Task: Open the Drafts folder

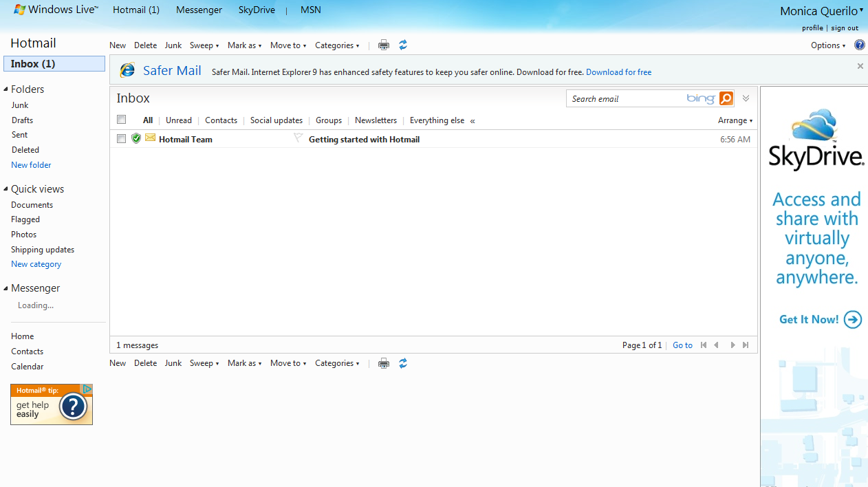Action: [22, 120]
